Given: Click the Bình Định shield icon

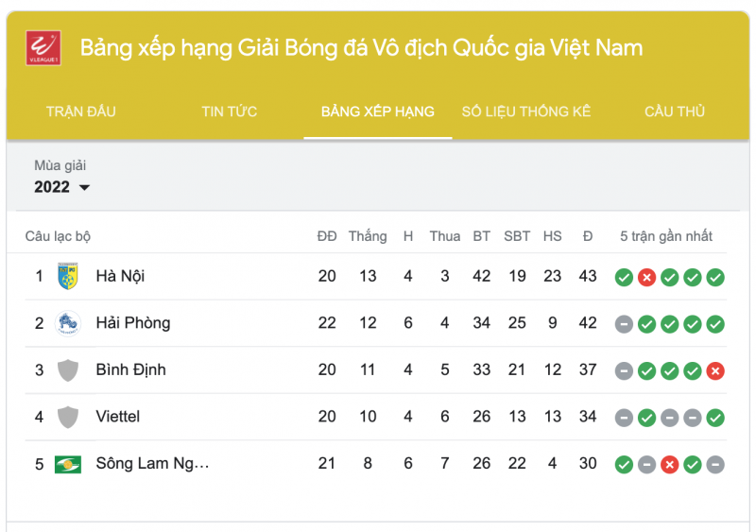Looking at the screenshot, I should point(67,370).
